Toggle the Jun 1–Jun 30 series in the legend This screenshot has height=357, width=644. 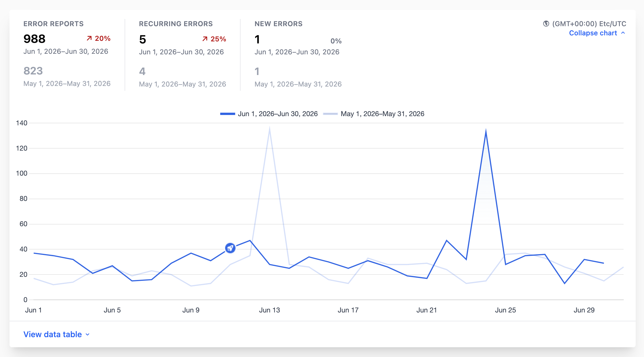(x=269, y=114)
